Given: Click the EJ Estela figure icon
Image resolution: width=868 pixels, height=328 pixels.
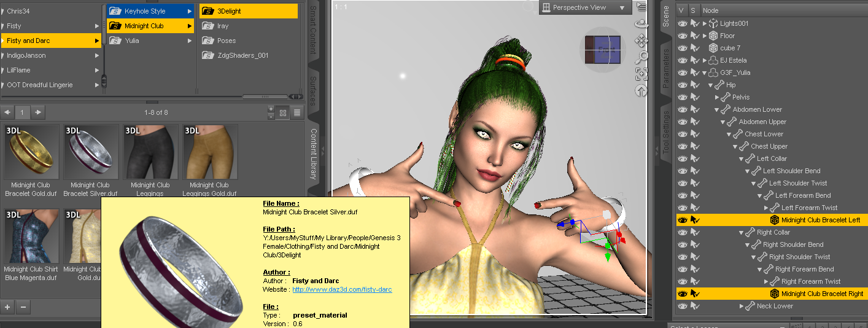Looking at the screenshot, I should point(713,60).
